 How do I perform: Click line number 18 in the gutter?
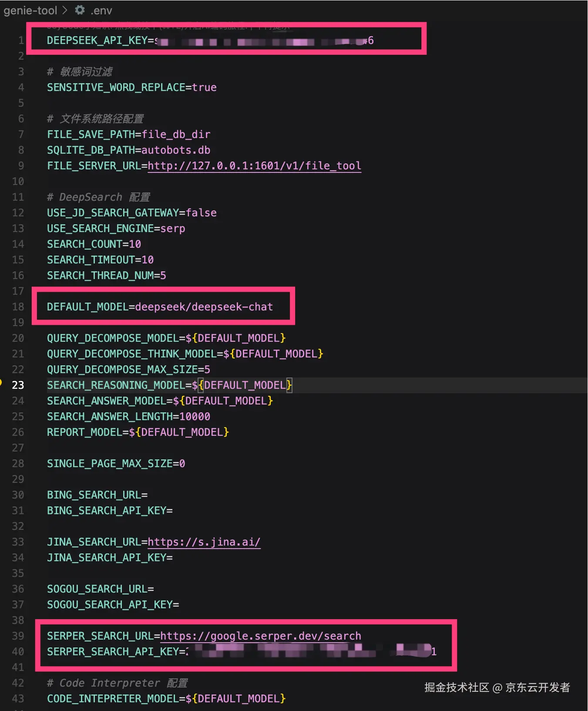coord(18,307)
